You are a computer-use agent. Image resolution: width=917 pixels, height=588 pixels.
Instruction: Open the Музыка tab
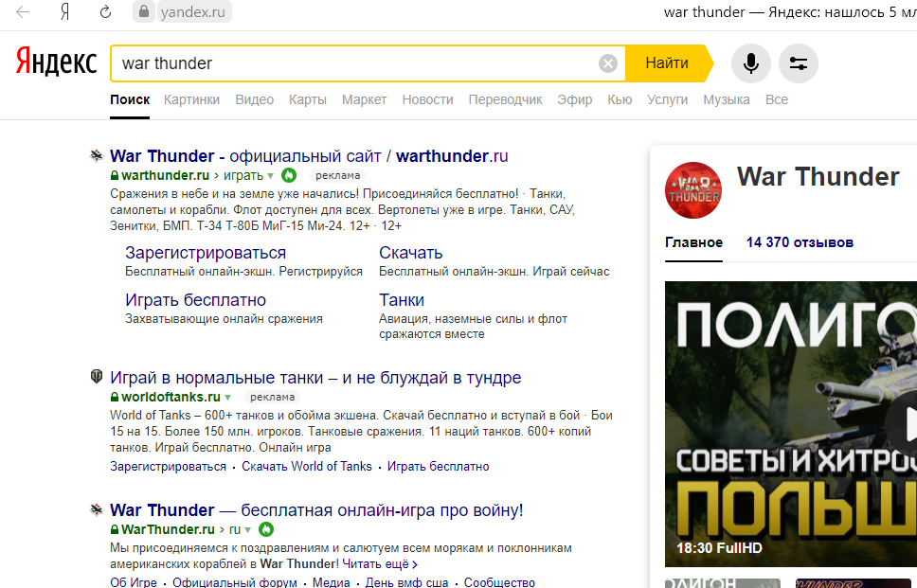pos(727,100)
